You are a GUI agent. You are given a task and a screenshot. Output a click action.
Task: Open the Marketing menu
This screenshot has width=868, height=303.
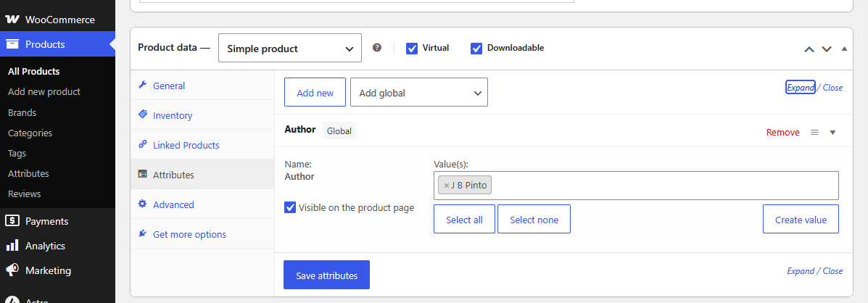[57, 270]
